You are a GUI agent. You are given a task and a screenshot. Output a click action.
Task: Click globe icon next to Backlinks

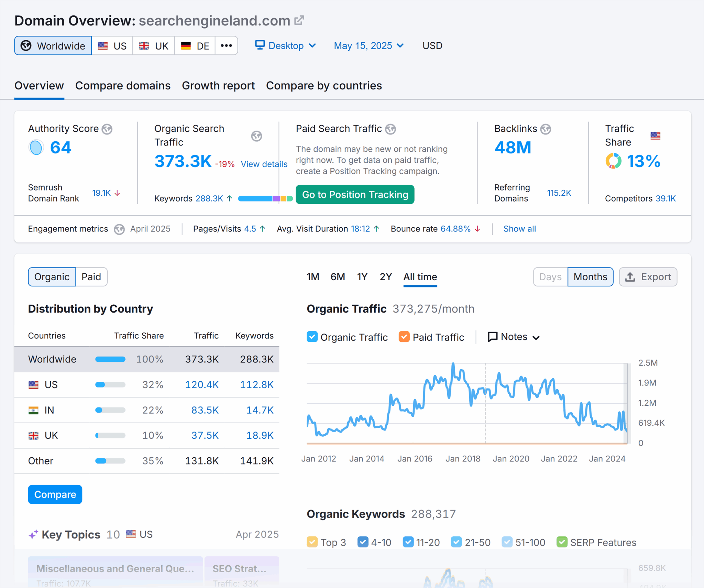(546, 129)
